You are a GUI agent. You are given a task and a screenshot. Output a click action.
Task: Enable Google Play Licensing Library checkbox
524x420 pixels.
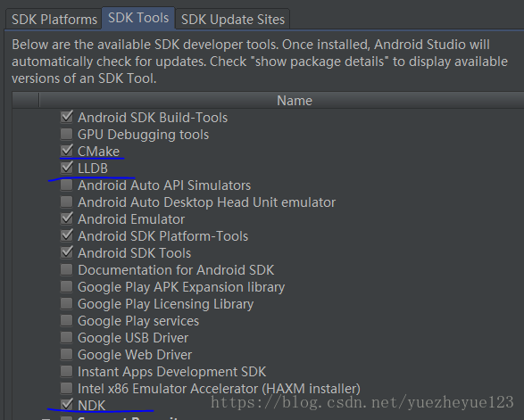click(x=67, y=303)
